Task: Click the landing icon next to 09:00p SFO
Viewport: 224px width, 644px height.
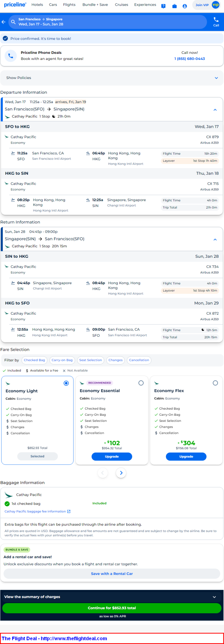Action: tap(88, 329)
